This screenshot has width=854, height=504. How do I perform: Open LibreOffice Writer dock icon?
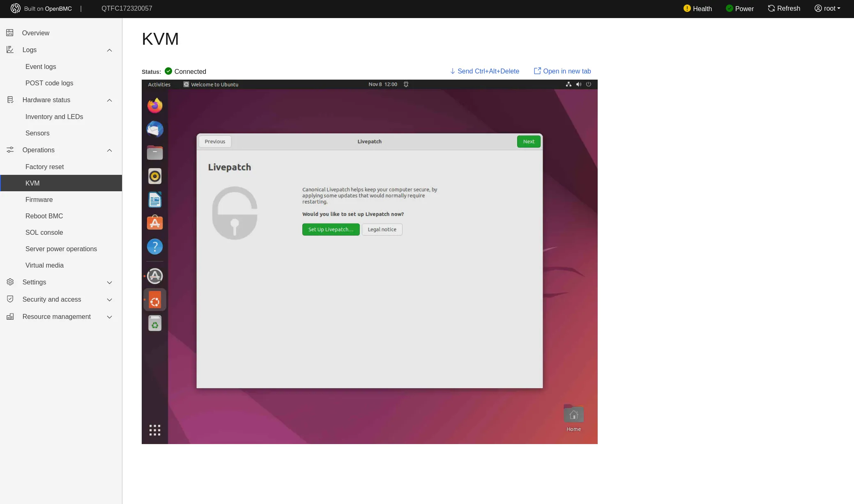pyautogui.click(x=155, y=200)
